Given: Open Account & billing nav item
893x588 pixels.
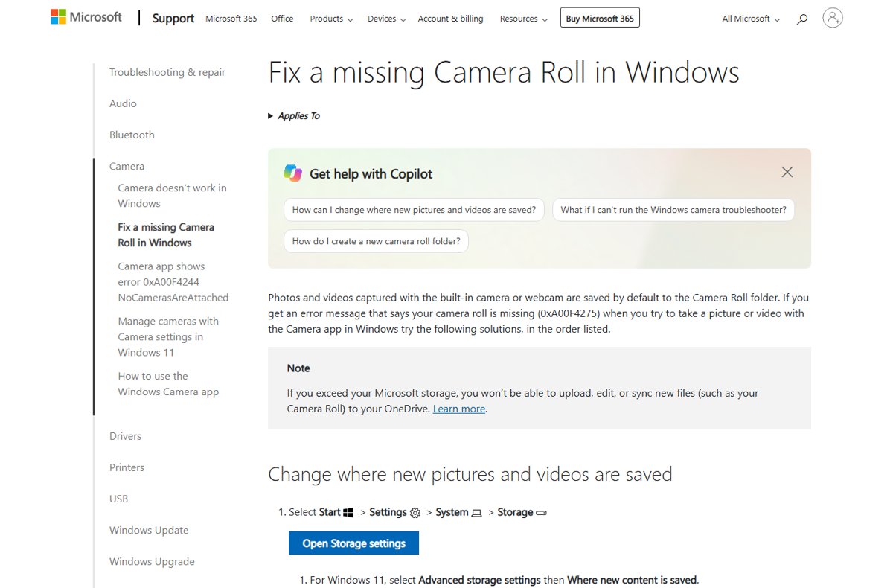Looking at the screenshot, I should (x=450, y=19).
